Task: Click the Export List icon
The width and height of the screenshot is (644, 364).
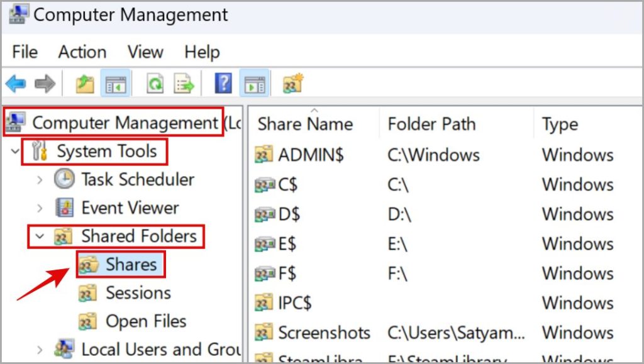Action: pos(184,82)
